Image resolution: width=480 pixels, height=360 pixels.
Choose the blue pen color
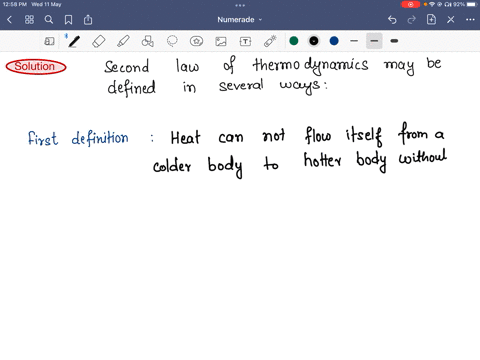pyautogui.click(x=334, y=41)
